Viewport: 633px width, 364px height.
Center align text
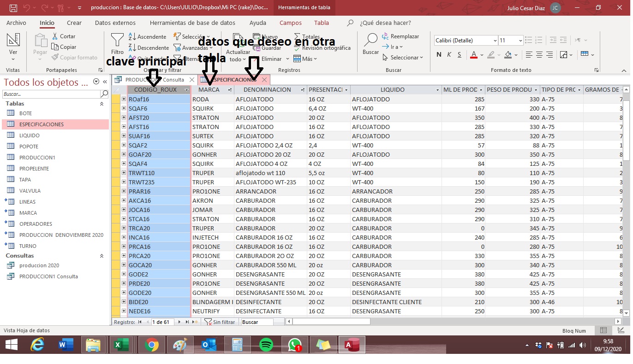539,55
